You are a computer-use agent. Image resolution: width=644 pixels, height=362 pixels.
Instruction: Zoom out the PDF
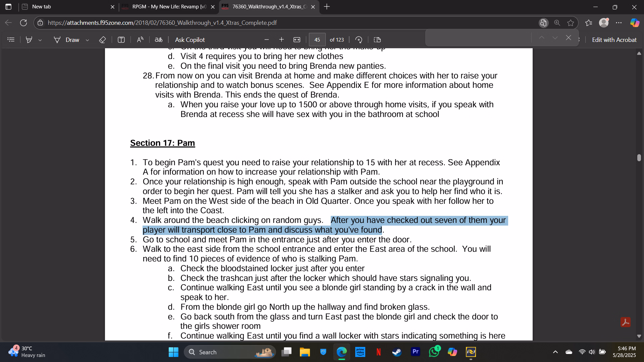pos(267,40)
